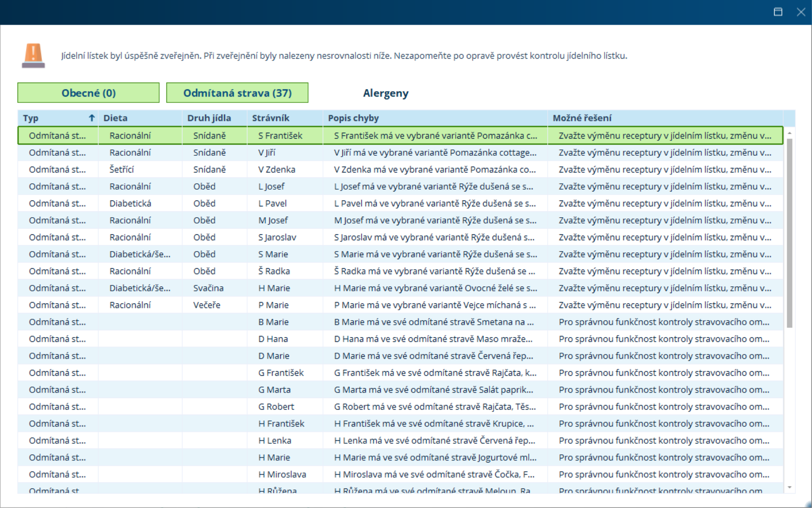Click 'Zvažte výměnu receptury' in V Zdenka row
This screenshot has height=508, width=812.
[665, 169]
